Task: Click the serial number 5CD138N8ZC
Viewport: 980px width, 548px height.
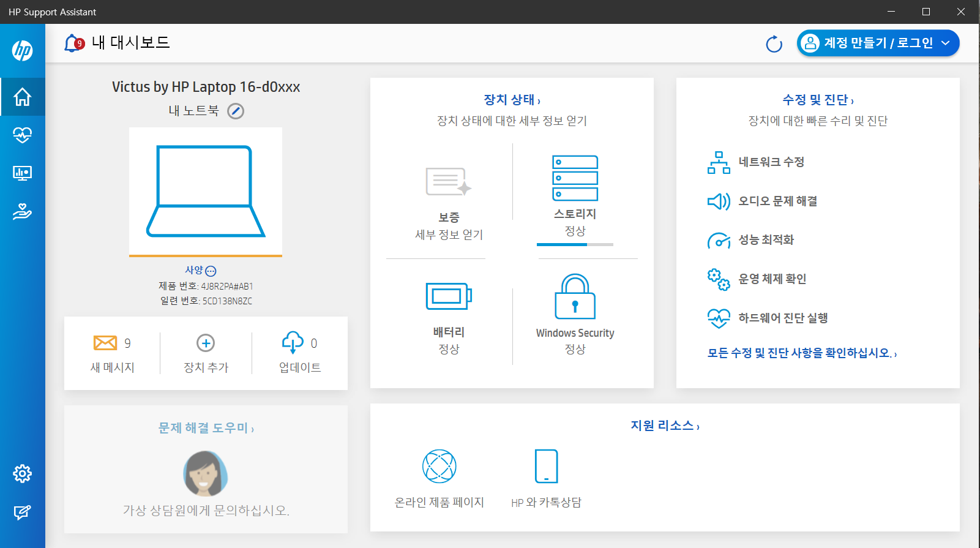Action: 227,301
